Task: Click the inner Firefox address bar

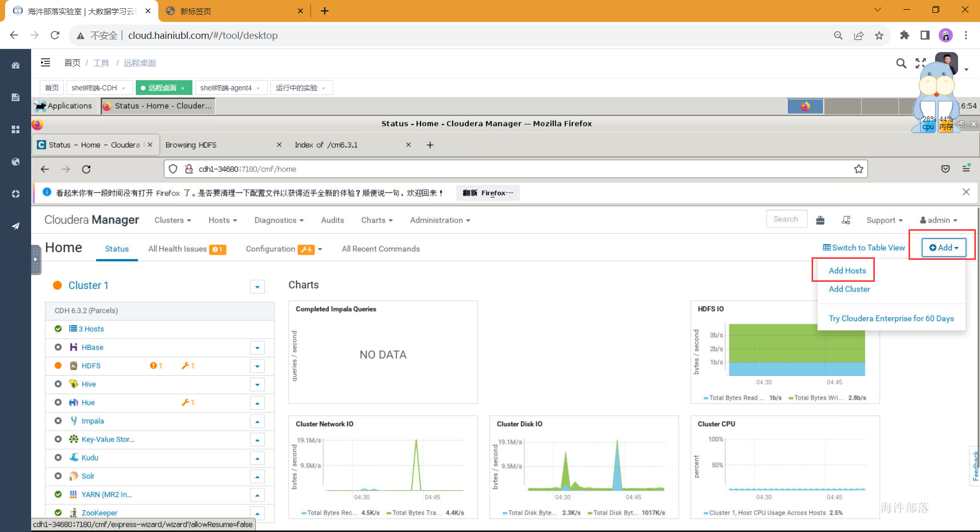Action: point(516,169)
